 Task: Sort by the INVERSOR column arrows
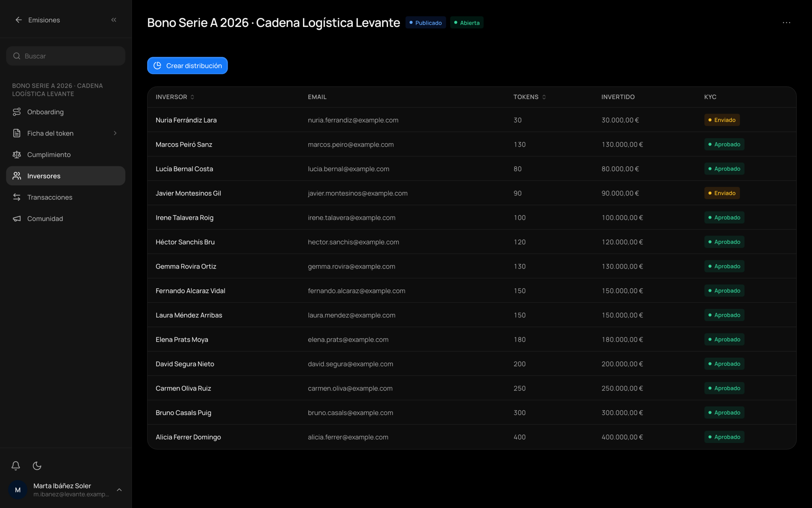coord(192,97)
